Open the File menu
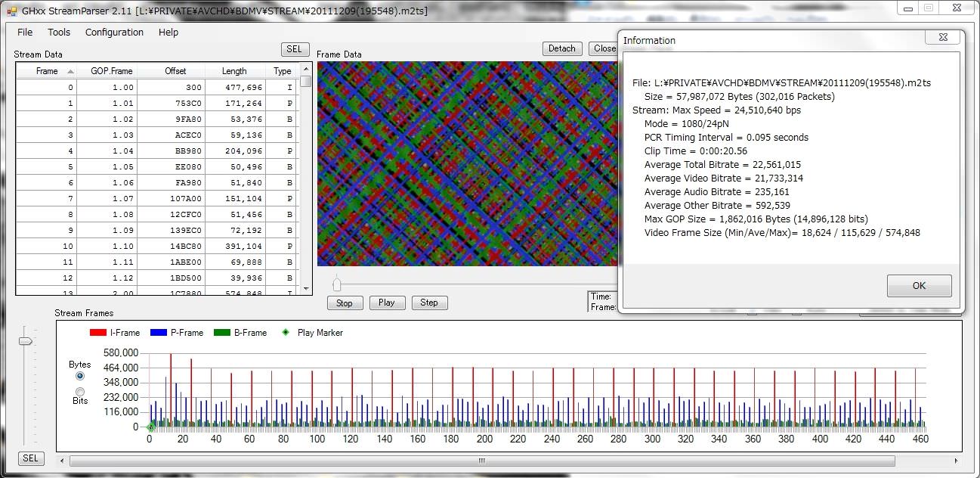980x478 pixels. point(25,33)
